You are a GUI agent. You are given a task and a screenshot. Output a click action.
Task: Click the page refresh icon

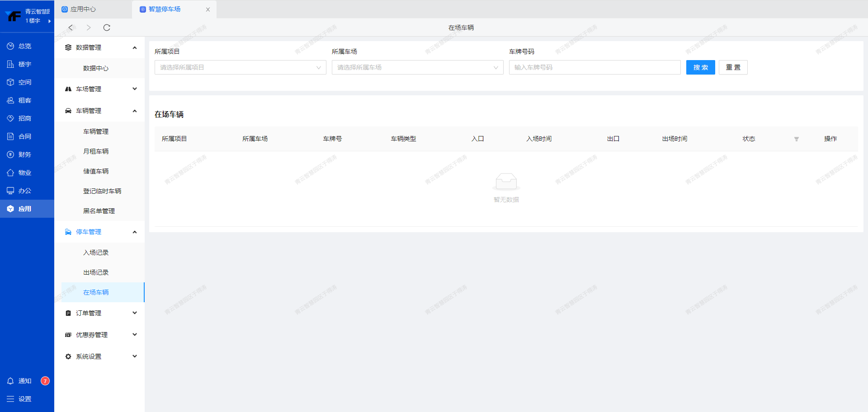107,28
